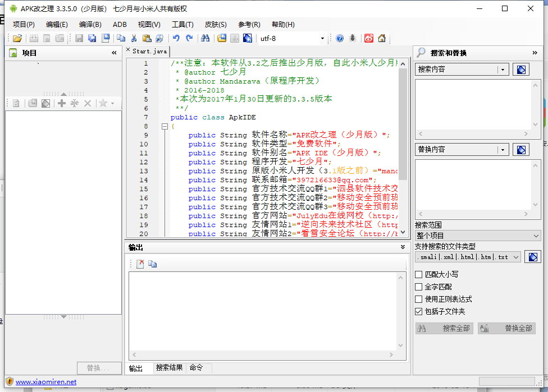Image resolution: width=548 pixels, height=392 pixels.
Task: Collapse the 项目 panel with double chevron
Action: coord(114,53)
